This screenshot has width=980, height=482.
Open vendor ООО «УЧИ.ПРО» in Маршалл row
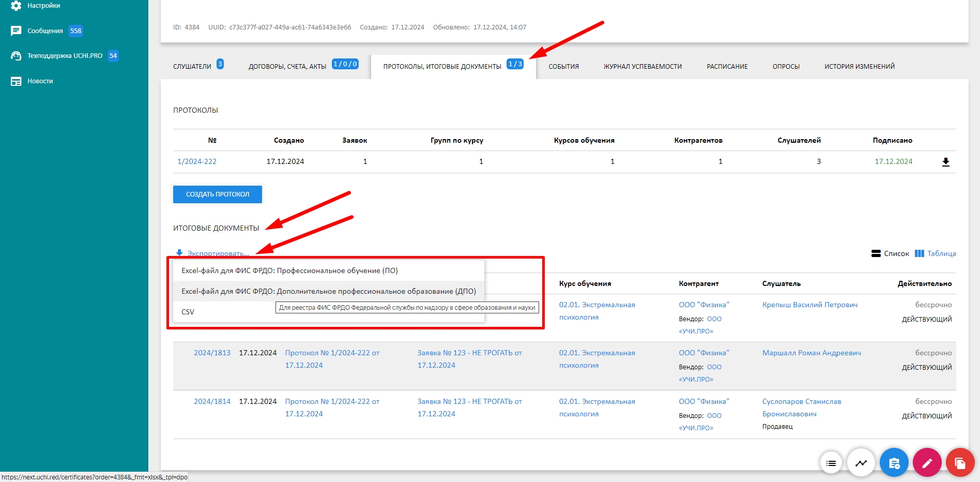(700, 373)
